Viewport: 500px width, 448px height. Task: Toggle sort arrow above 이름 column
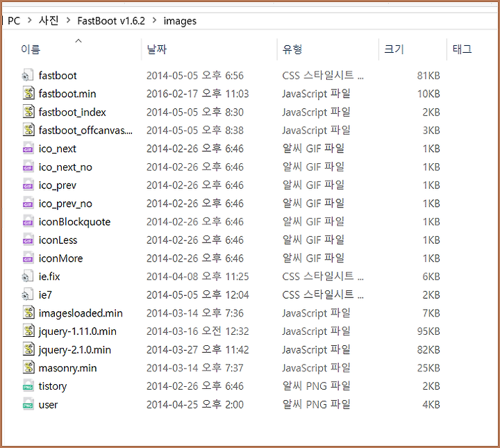(78, 41)
